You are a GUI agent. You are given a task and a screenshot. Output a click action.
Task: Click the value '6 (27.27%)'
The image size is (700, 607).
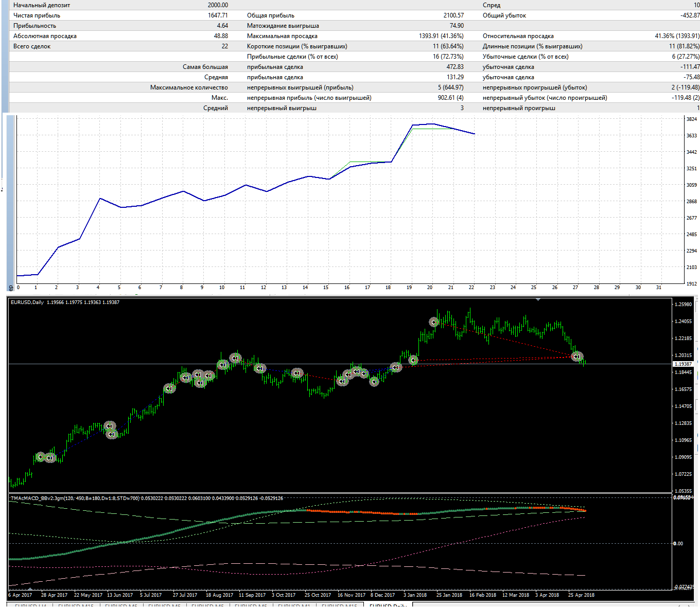[686, 57]
